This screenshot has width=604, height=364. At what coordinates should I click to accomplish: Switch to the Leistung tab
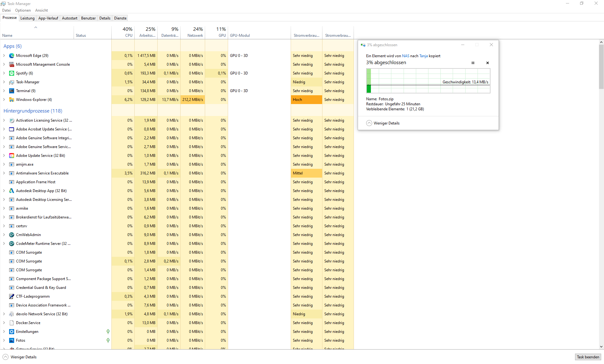click(x=27, y=18)
